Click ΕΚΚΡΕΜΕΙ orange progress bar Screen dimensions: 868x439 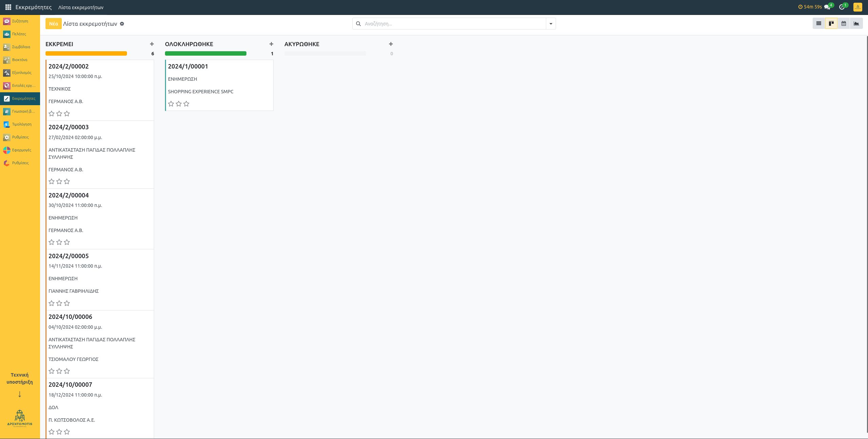[x=86, y=54]
